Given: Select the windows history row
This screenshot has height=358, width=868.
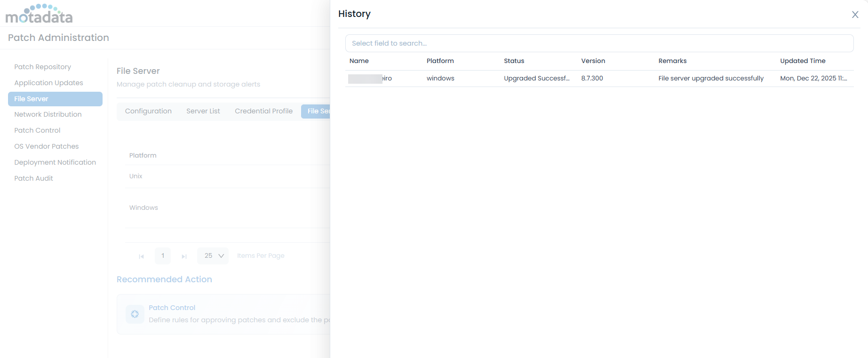Looking at the screenshot, I should [x=599, y=79].
